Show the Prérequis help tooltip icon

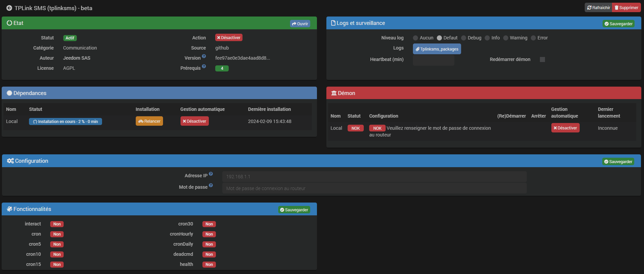click(204, 66)
